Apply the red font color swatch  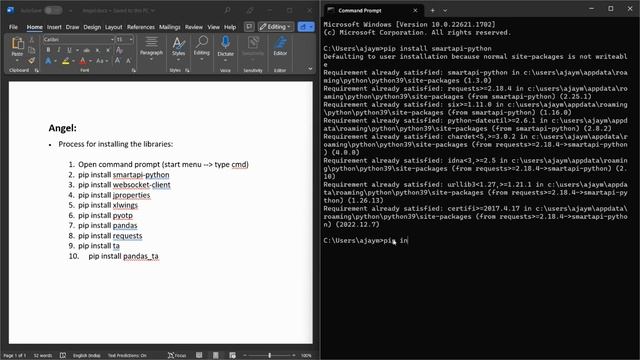(x=83, y=61)
